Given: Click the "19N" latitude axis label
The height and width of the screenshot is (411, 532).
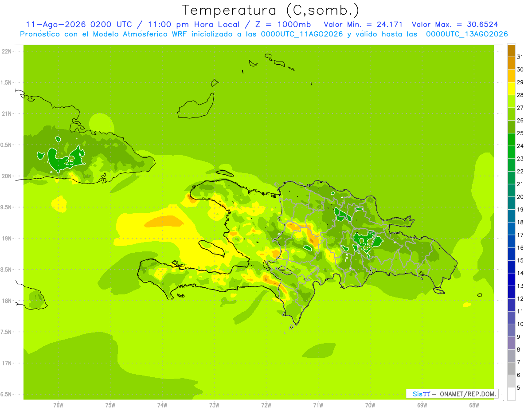Looking at the screenshot, I should tap(7, 239).
